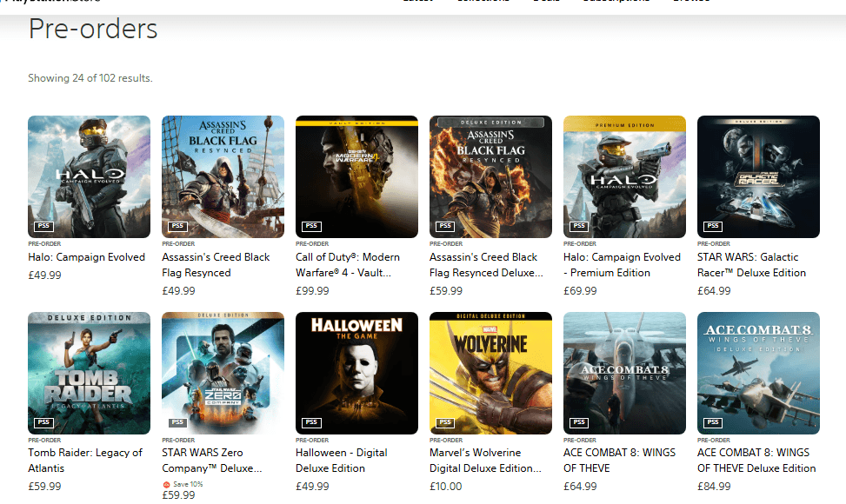Click the £10.00 price under Marvel's Wolverine

coord(446,487)
